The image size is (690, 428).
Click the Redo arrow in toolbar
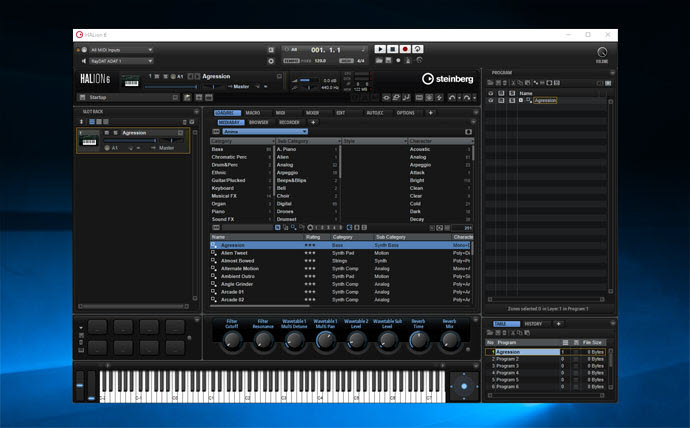coord(468,97)
